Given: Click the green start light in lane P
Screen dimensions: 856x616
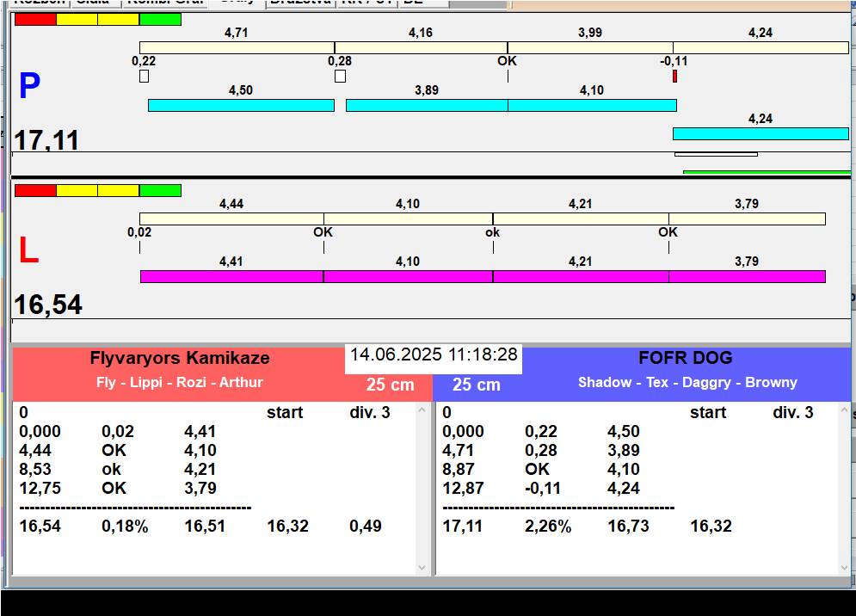Looking at the screenshot, I should click(x=160, y=19).
